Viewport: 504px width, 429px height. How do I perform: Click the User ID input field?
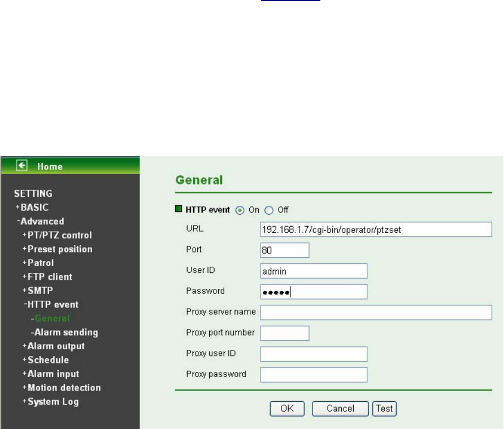(314, 271)
